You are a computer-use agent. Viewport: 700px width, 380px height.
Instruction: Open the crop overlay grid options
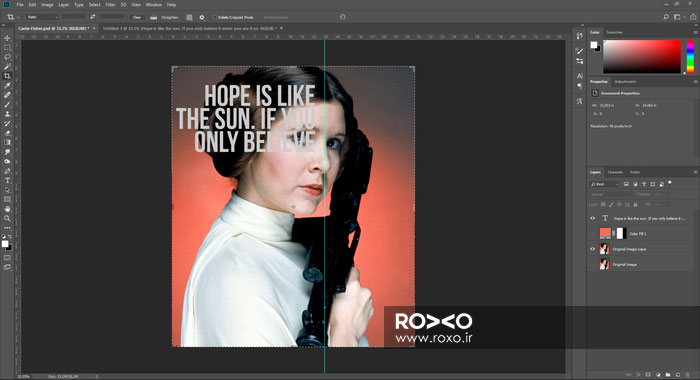189,17
